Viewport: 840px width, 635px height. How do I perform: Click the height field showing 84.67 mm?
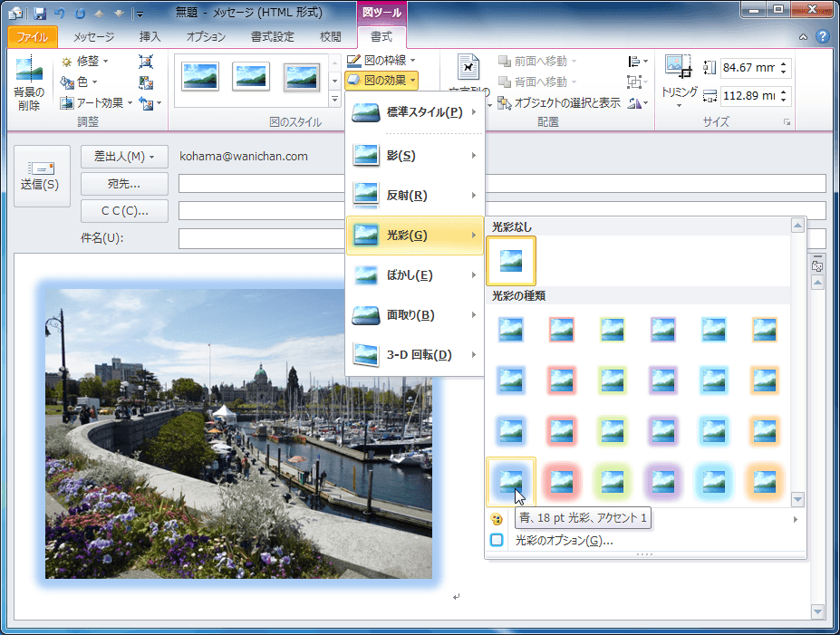748,67
